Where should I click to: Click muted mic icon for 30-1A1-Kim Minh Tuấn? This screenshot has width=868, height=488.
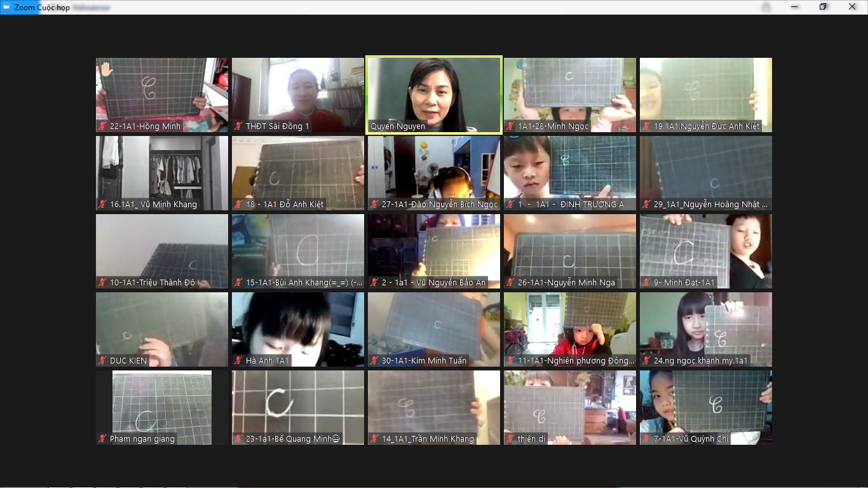374,361
